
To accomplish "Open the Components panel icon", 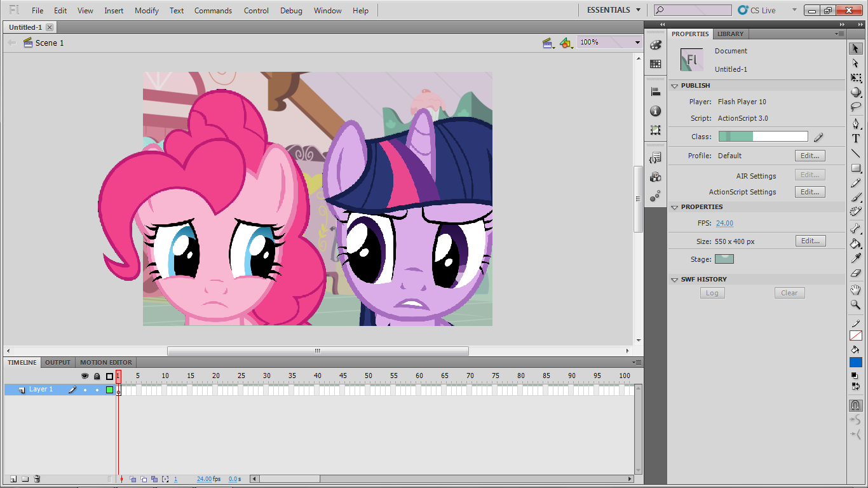I will pos(656,177).
